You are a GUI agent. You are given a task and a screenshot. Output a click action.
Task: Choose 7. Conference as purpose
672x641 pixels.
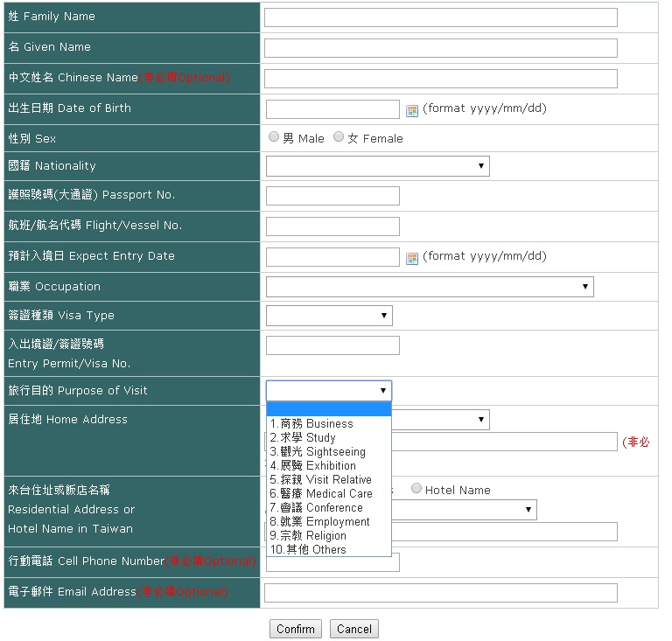click(x=329, y=507)
